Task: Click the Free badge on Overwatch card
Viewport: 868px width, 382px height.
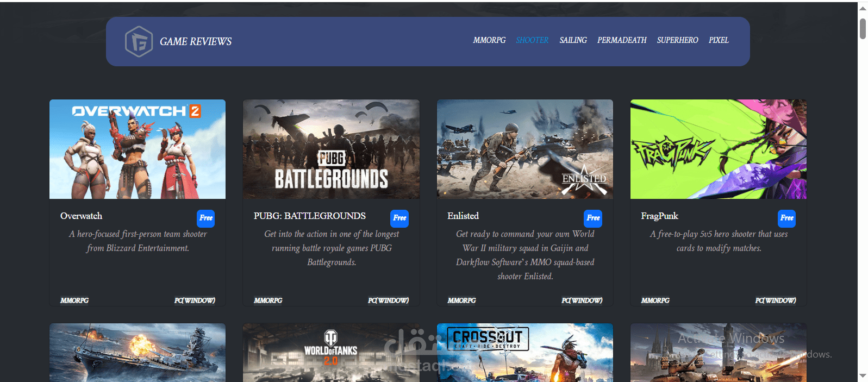Action: tap(205, 218)
